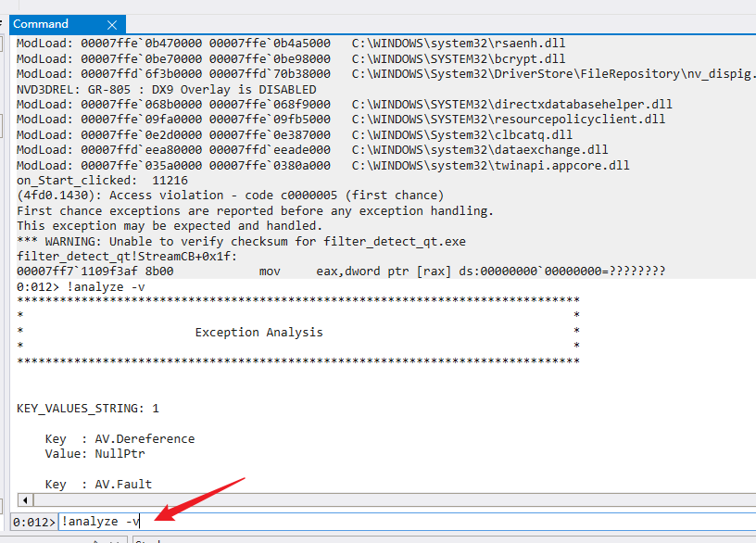Click the rsaenh.dll ModLoad line
The image size is (756, 543).
click(x=291, y=44)
